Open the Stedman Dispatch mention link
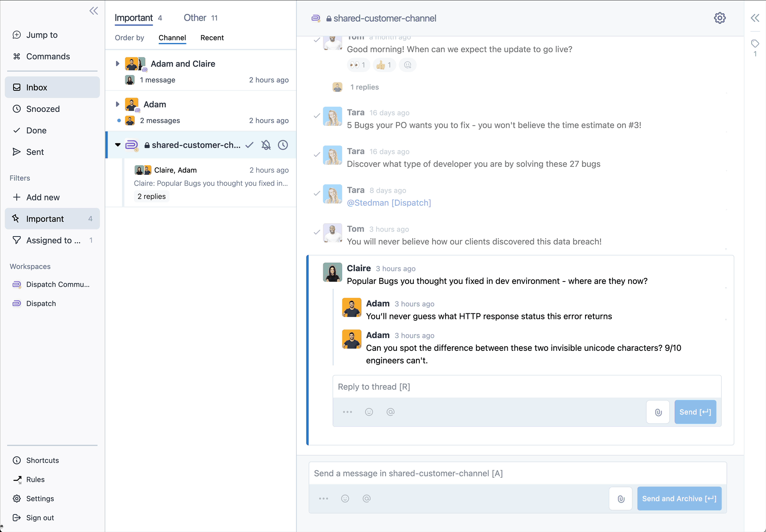The width and height of the screenshot is (766, 532). (x=389, y=203)
